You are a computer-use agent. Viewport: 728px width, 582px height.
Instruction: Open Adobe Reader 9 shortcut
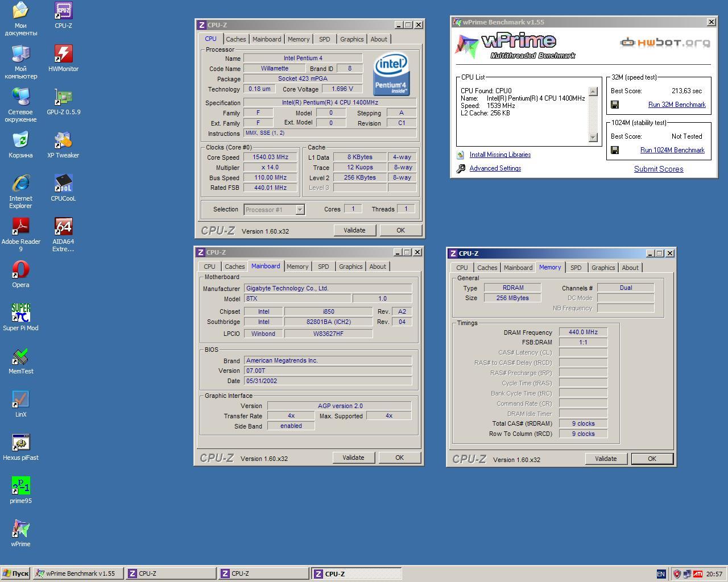click(20, 234)
